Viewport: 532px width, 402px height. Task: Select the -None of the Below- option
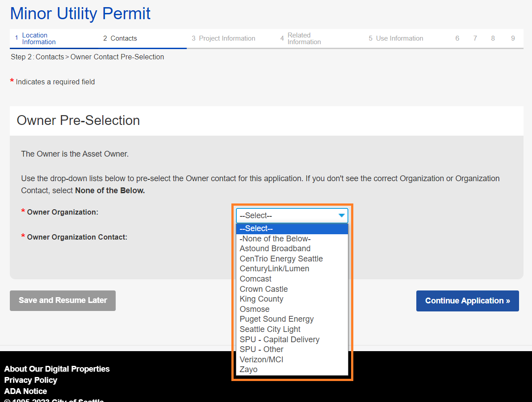pyautogui.click(x=275, y=239)
